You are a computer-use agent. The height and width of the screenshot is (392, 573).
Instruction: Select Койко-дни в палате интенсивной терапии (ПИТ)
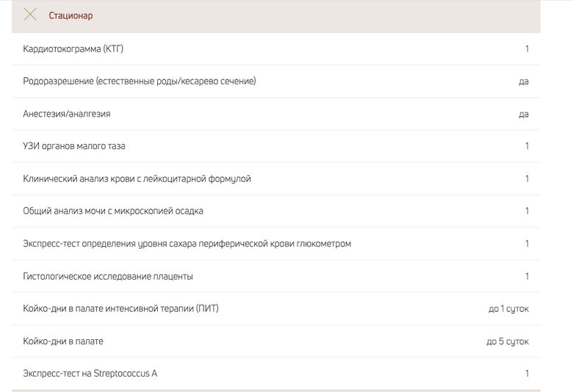[121, 308]
